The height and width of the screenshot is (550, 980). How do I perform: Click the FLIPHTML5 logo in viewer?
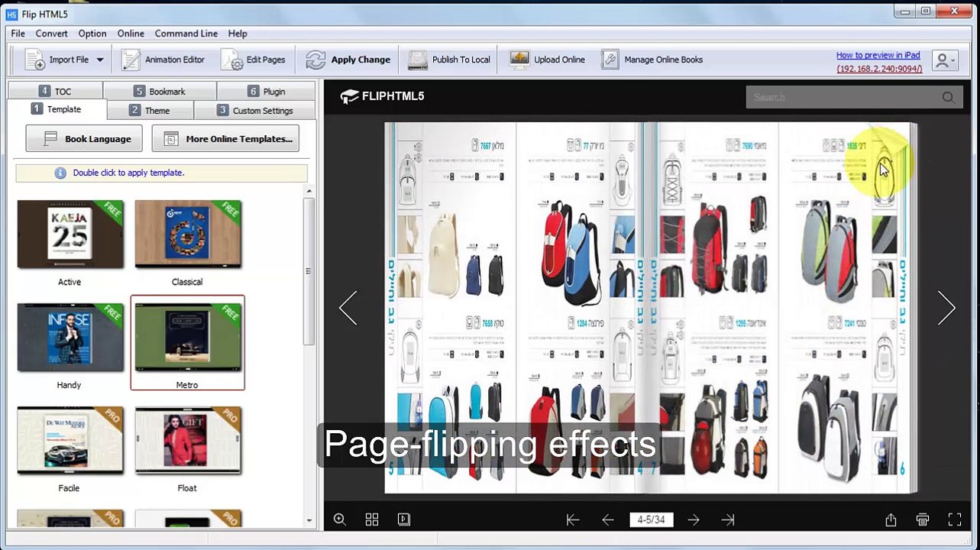point(382,96)
